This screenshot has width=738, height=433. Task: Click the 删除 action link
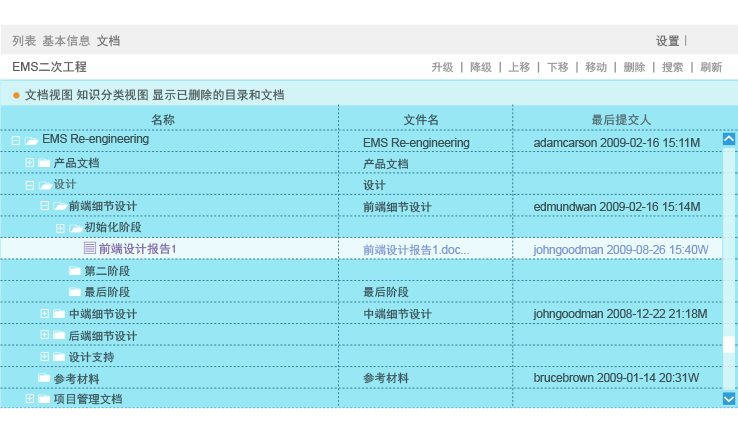pos(634,67)
